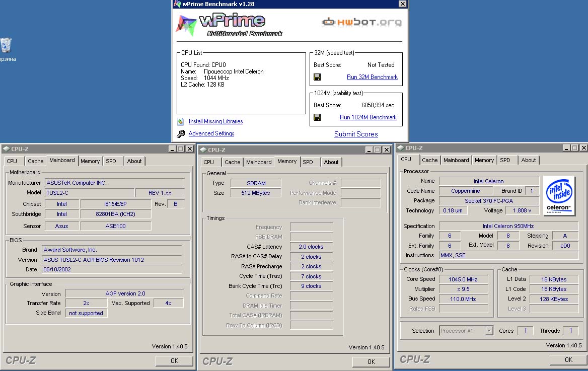The image size is (588, 371).
Task: Click the SDRAM memory type field
Action: [256, 183]
